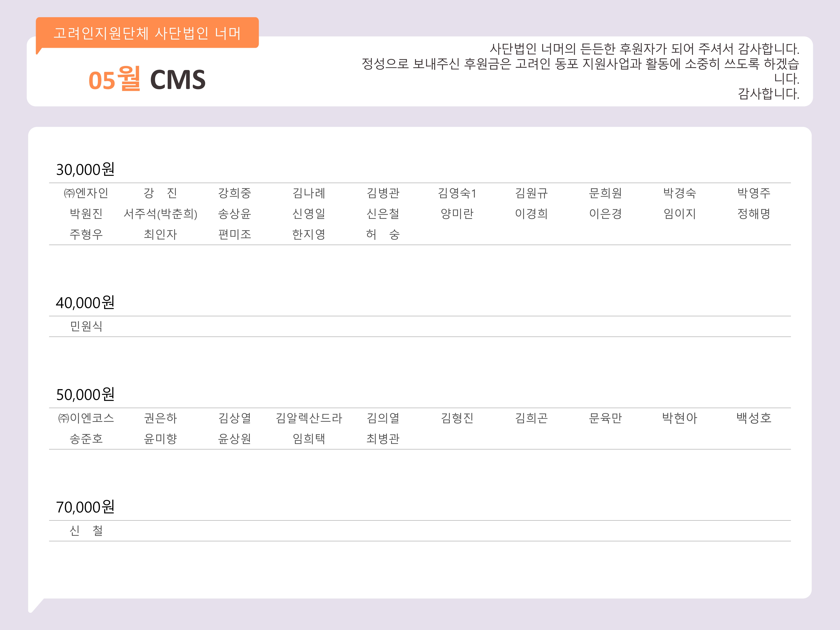
Task: Click the entry '서주석(박춘희)'
Action: [160, 214]
